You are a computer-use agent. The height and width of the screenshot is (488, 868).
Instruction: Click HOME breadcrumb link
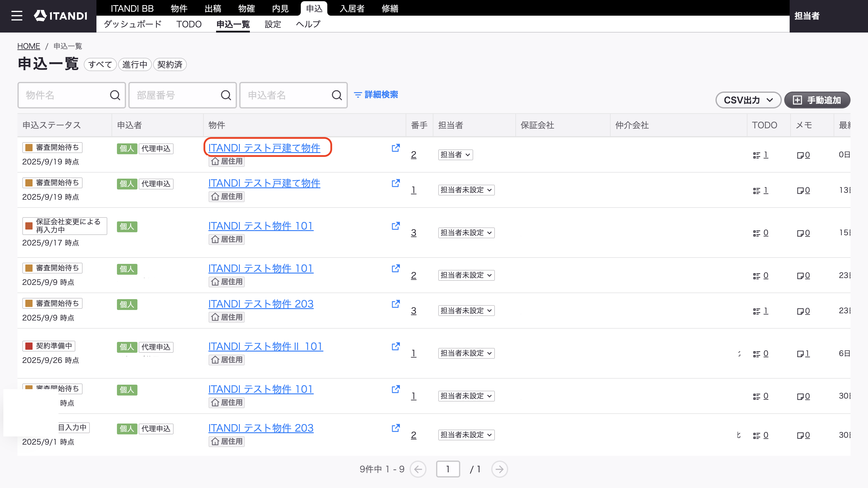click(29, 46)
